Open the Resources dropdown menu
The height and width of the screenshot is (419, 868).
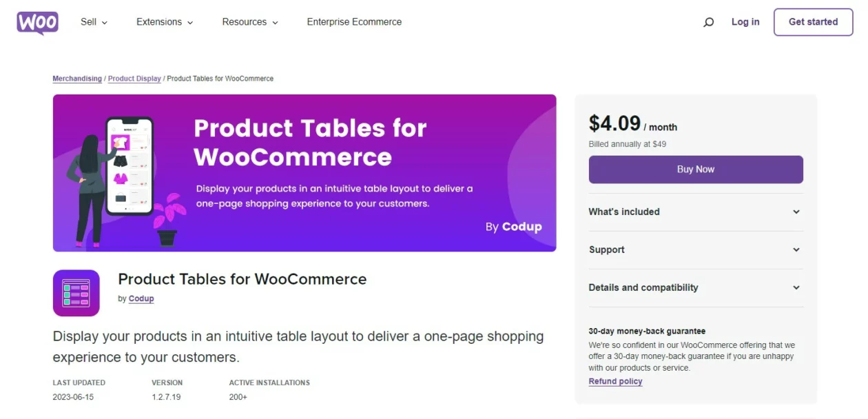pyautogui.click(x=250, y=22)
